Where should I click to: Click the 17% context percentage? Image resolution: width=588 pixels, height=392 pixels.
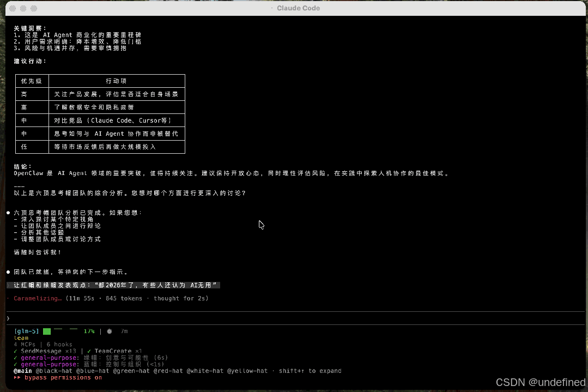(89, 331)
